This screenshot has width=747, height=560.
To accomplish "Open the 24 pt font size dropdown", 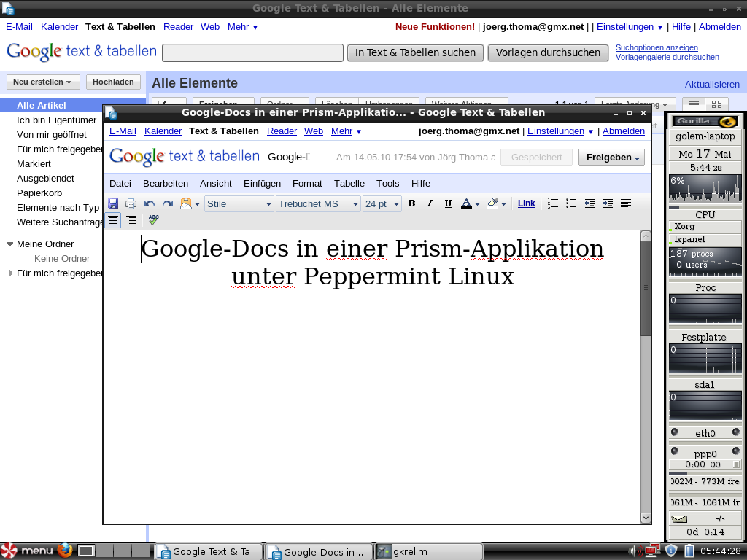I will pyautogui.click(x=381, y=203).
